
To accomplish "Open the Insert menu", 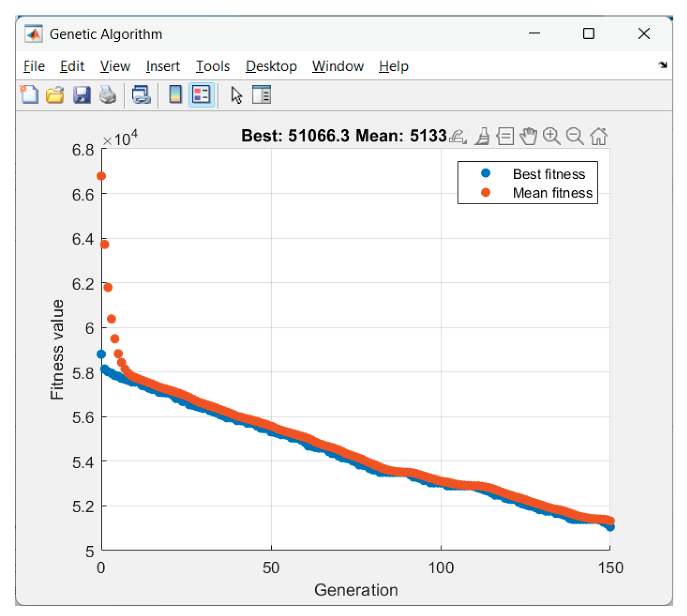I will [163, 66].
